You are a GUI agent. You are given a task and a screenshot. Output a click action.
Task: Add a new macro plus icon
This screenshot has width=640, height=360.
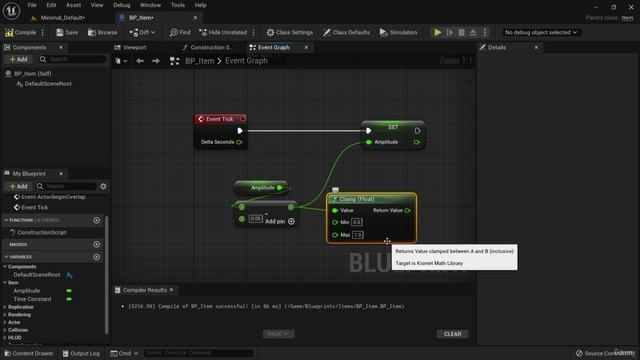tap(97, 244)
